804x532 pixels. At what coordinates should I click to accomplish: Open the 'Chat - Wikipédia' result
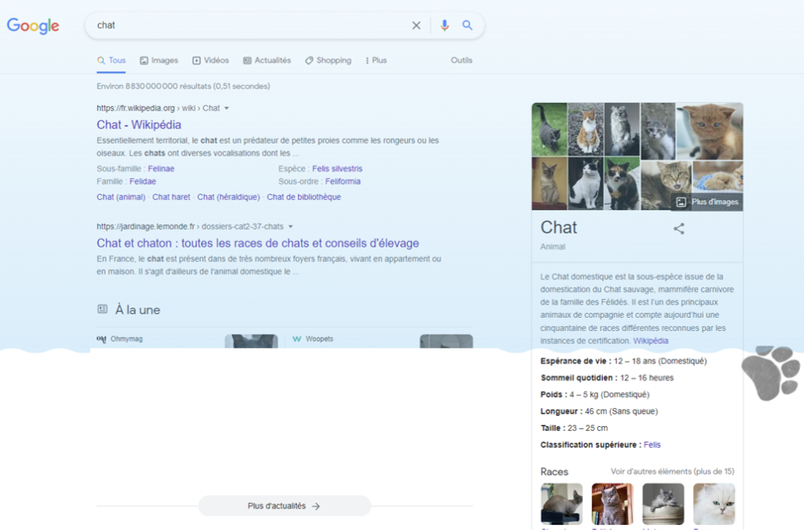coord(139,125)
